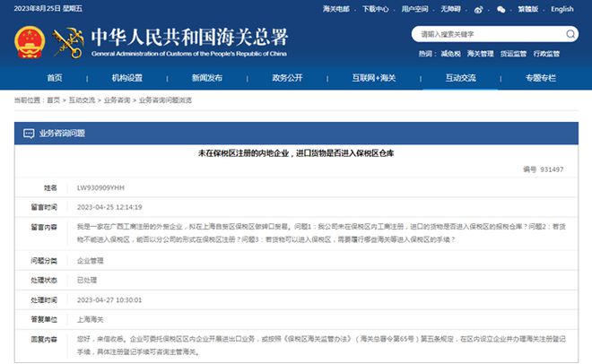This screenshot has height=364, width=592.
Task: Click the 业务咨询问题 section header
Action: (x=296, y=134)
